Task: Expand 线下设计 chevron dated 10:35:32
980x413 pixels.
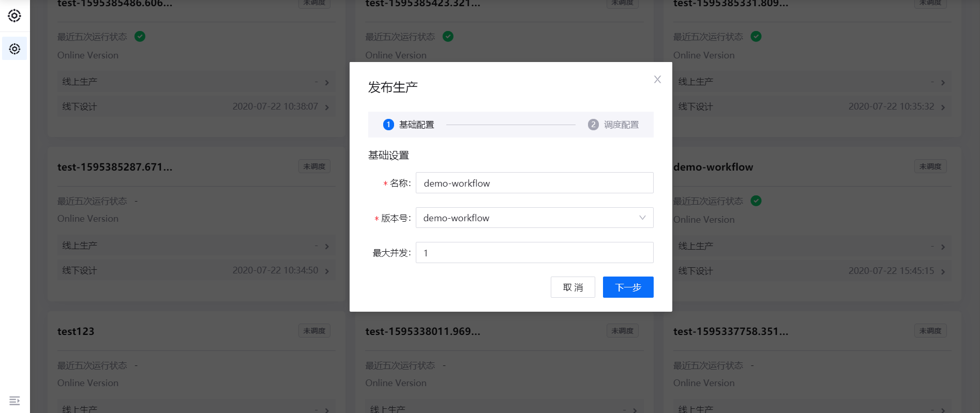Action: (x=943, y=108)
